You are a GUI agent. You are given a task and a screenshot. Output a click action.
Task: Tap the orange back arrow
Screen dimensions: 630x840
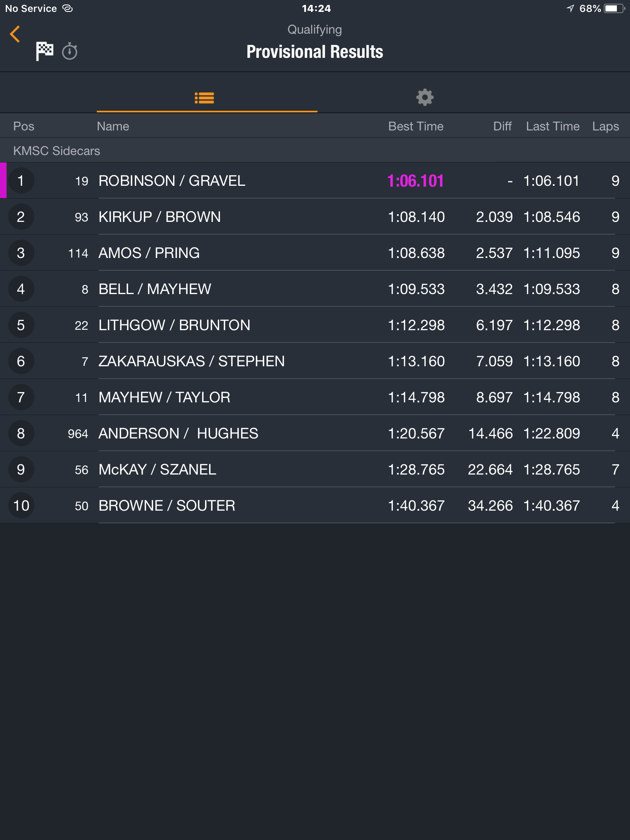(15, 34)
